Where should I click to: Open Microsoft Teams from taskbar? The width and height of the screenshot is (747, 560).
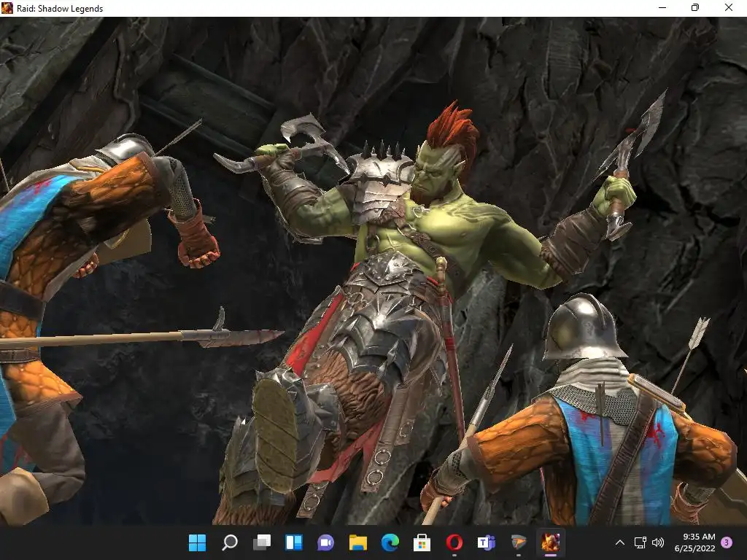click(486, 542)
